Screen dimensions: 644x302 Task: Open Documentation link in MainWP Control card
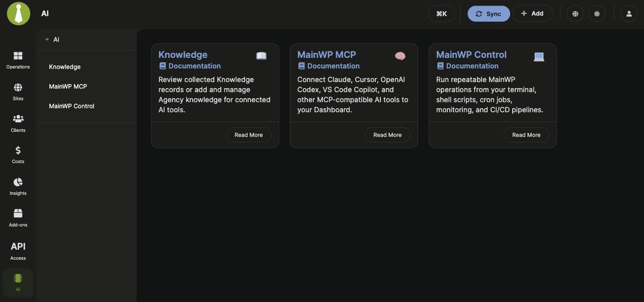tap(467, 66)
